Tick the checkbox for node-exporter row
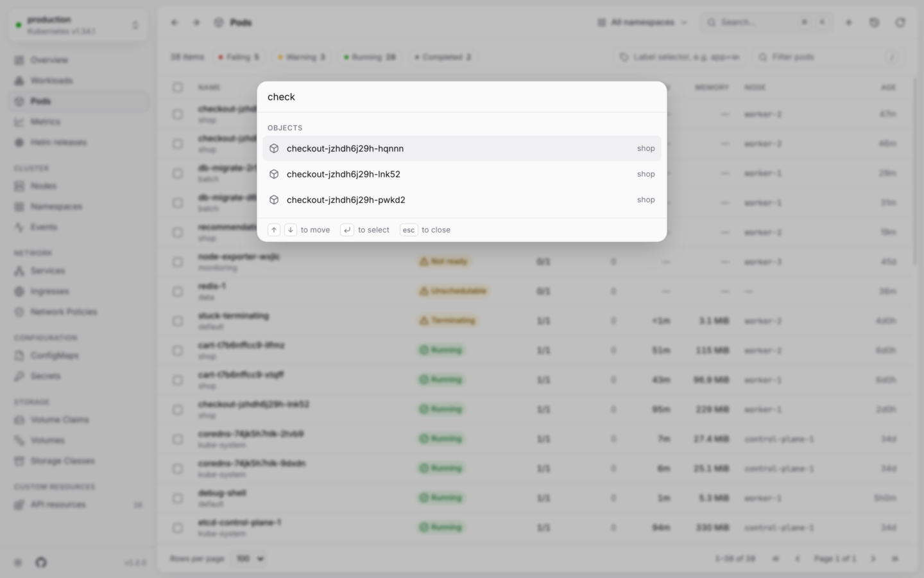The width and height of the screenshot is (924, 578). 178,262
